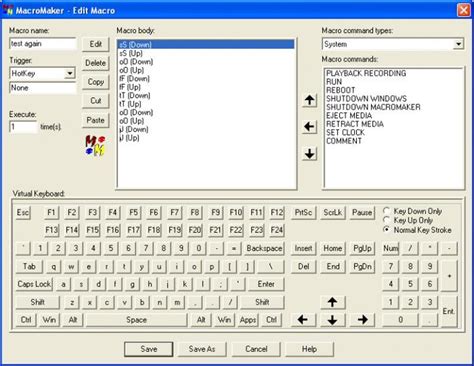Click the virtual keyboard left arrow key
This screenshot has width=474, height=366.
coord(303,320)
